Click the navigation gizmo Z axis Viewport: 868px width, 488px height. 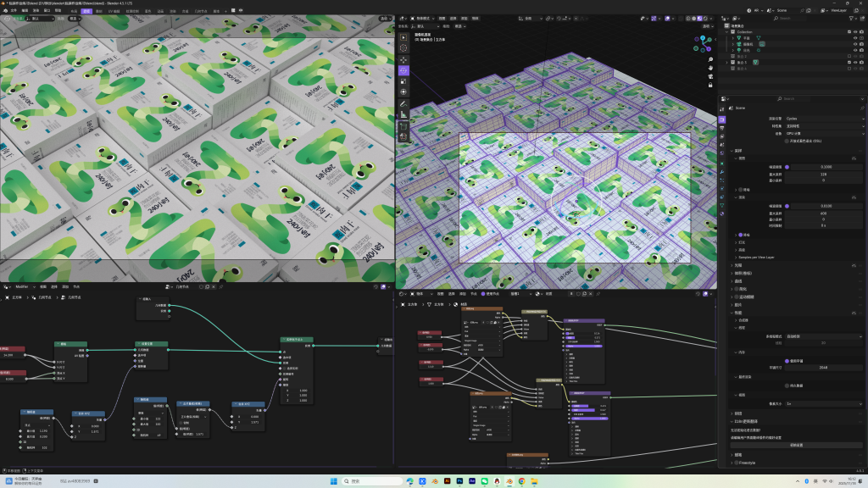703,39
